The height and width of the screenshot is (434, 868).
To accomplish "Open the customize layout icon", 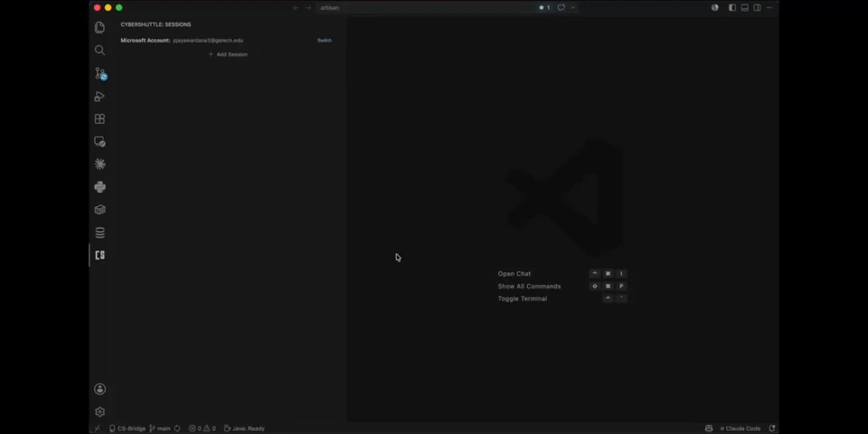I will click(x=769, y=8).
